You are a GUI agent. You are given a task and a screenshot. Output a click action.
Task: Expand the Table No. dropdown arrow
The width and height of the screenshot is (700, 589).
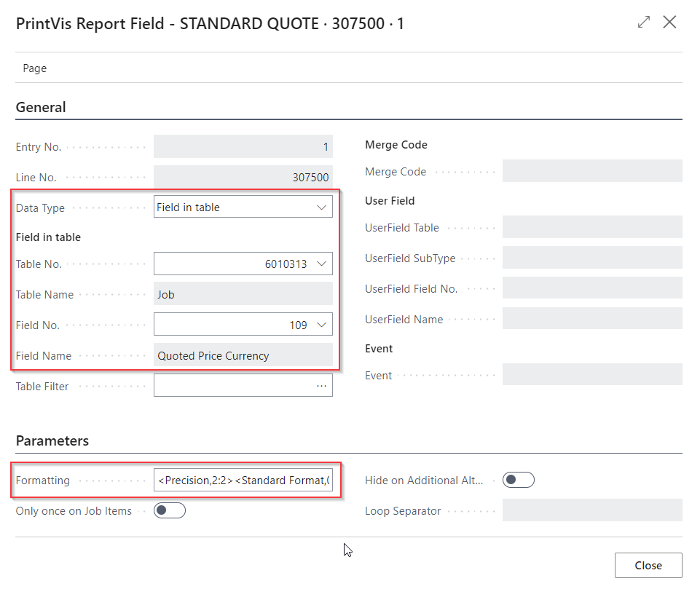[322, 264]
